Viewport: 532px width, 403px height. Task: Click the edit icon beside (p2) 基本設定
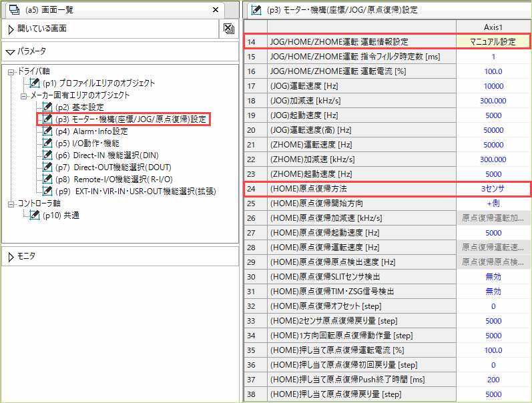47,107
